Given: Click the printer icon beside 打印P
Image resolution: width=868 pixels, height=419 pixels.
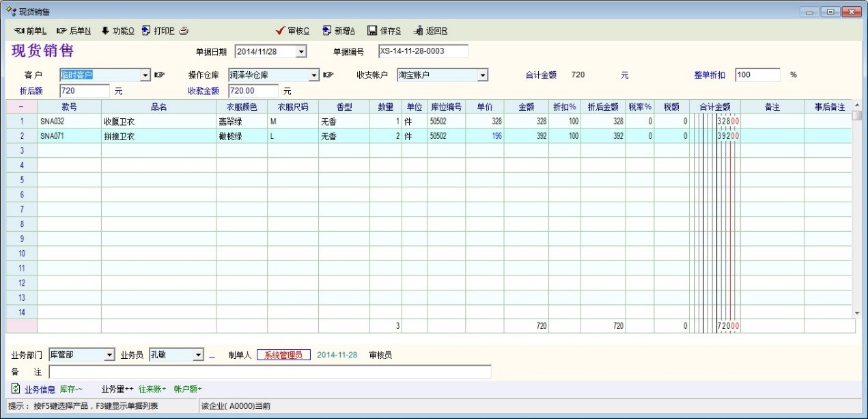Looking at the screenshot, I should point(184,31).
